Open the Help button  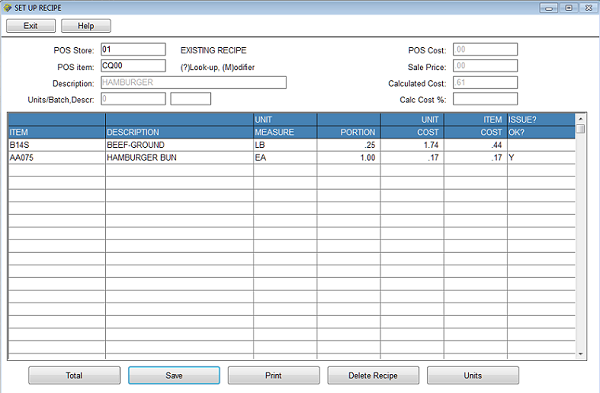point(86,26)
